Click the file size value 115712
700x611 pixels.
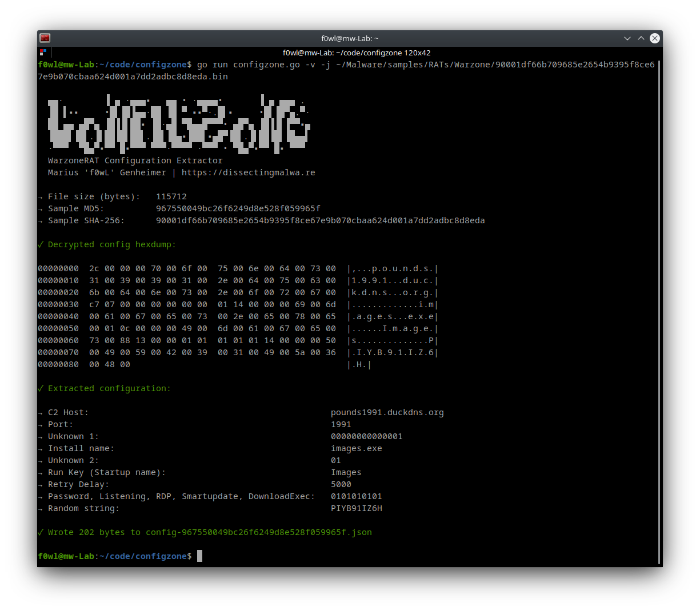pos(171,196)
